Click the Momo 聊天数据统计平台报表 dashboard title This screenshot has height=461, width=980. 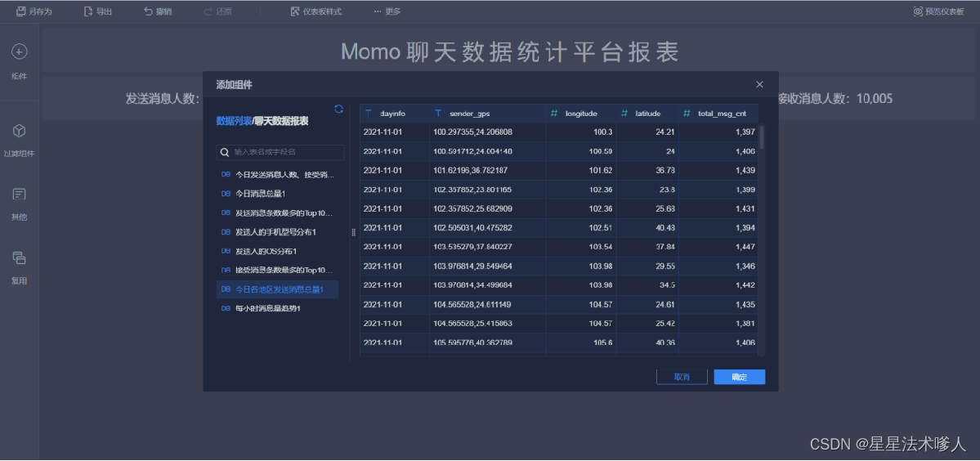510,51
